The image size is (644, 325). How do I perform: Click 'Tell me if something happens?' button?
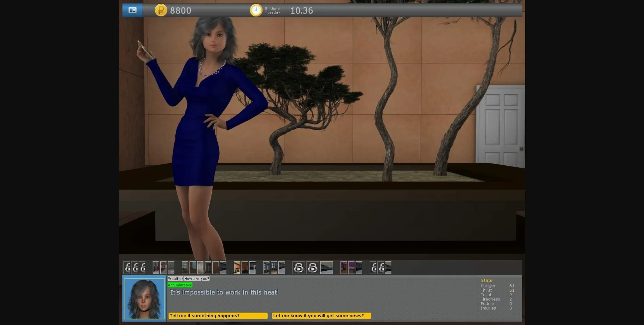[218, 316]
